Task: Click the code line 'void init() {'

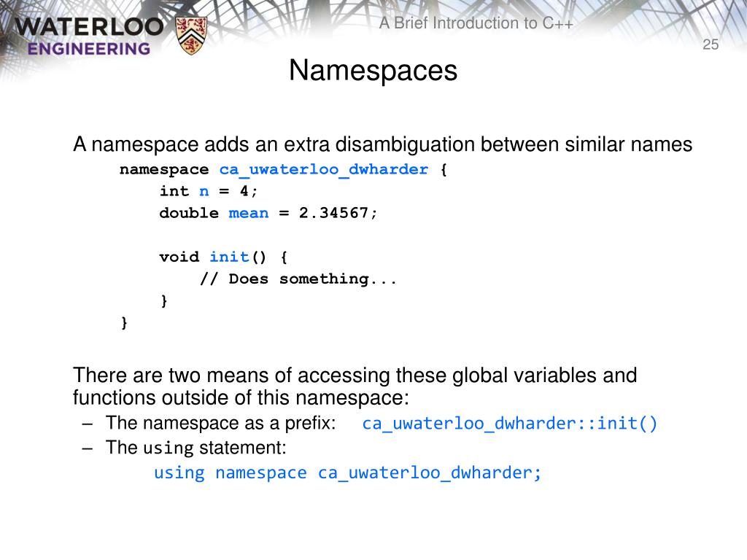Action: coord(223,257)
